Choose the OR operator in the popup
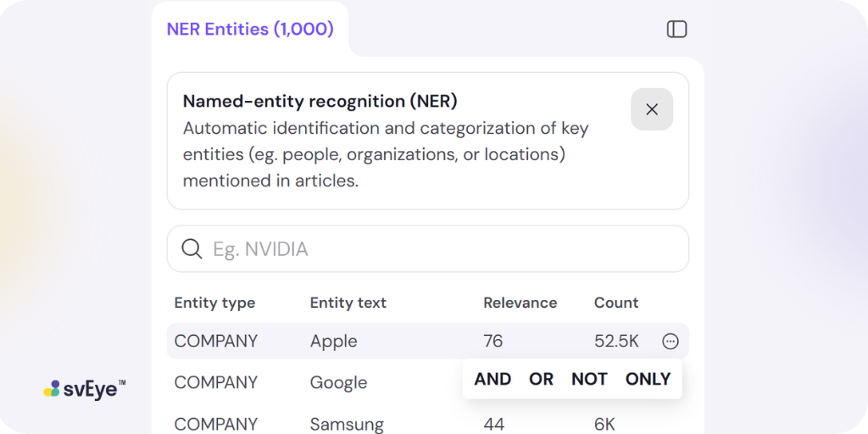The width and height of the screenshot is (868, 434). coord(541,379)
